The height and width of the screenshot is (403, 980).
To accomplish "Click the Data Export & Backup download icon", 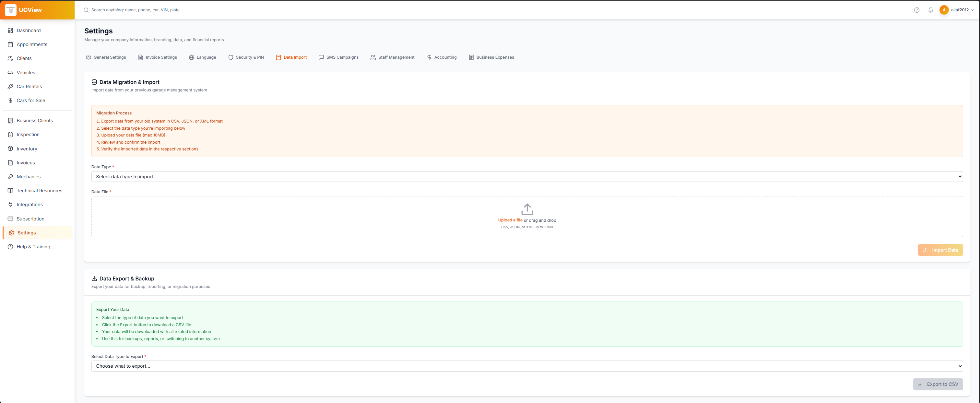I will pyautogui.click(x=94, y=279).
